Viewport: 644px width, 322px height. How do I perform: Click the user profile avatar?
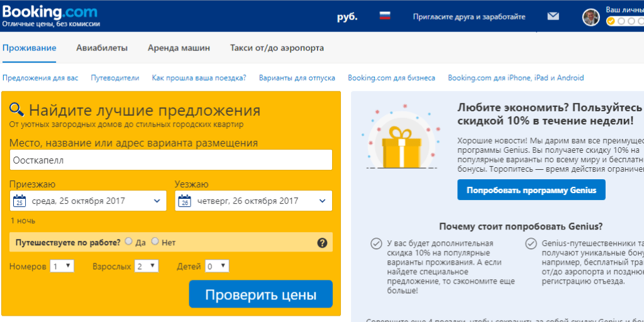[x=591, y=17]
